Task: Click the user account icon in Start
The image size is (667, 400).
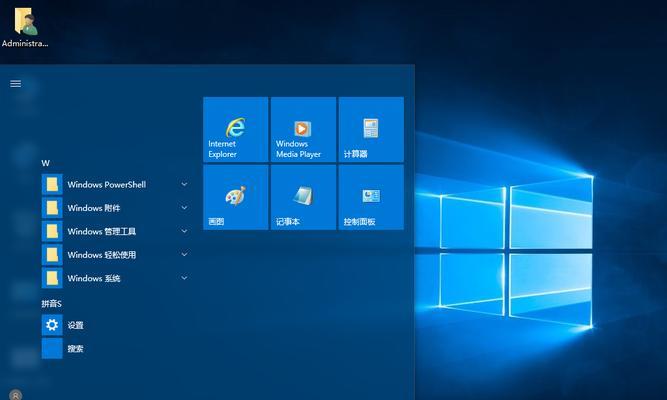Action: [x=16, y=395]
